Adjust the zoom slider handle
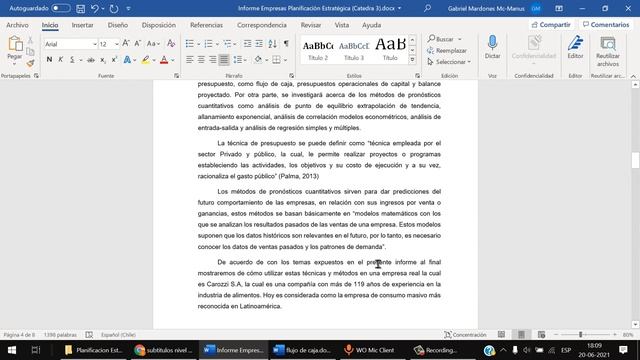This screenshot has width=640, height=360. click(x=580, y=335)
